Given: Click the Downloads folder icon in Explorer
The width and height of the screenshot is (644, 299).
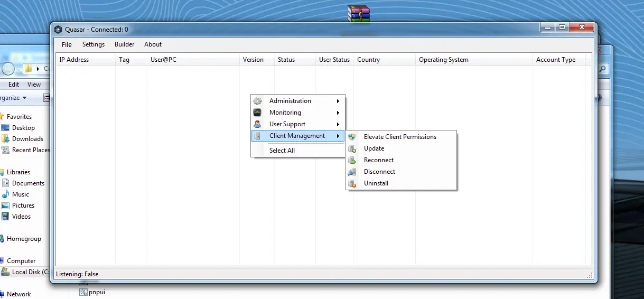Looking at the screenshot, I should 5,139.
